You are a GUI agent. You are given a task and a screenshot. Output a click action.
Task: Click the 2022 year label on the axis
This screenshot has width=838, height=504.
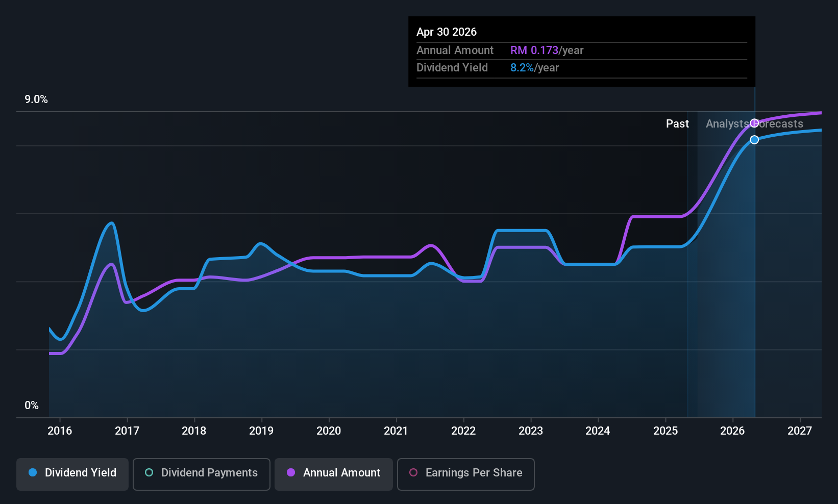click(463, 431)
